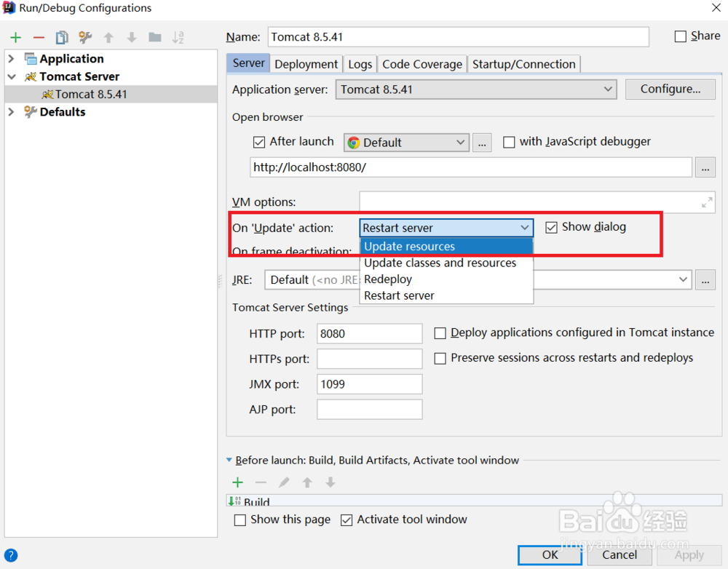Expand the Defaults tree node
Image resolution: width=728 pixels, height=569 pixels.
pyautogui.click(x=12, y=112)
